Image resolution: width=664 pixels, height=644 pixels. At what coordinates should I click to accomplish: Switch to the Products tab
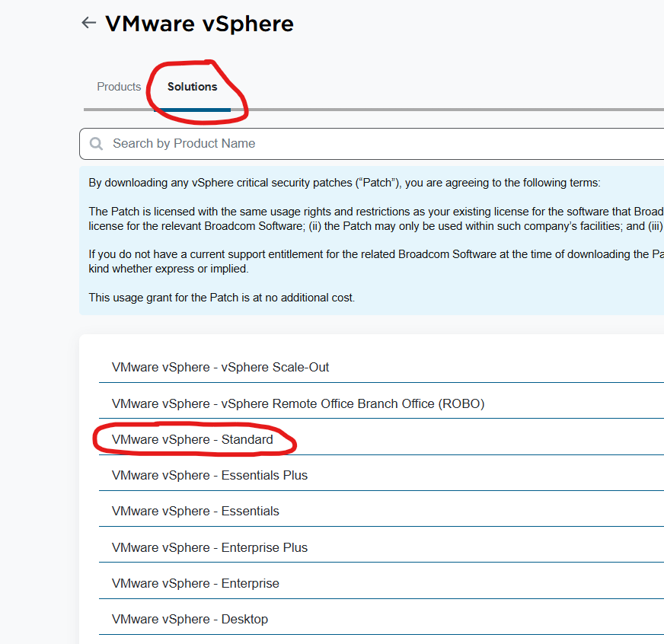coord(119,87)
